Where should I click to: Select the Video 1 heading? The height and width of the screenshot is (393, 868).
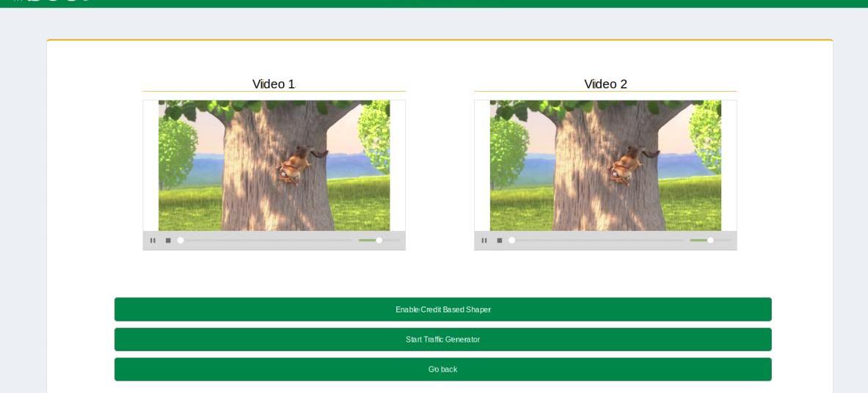point(274,84)
